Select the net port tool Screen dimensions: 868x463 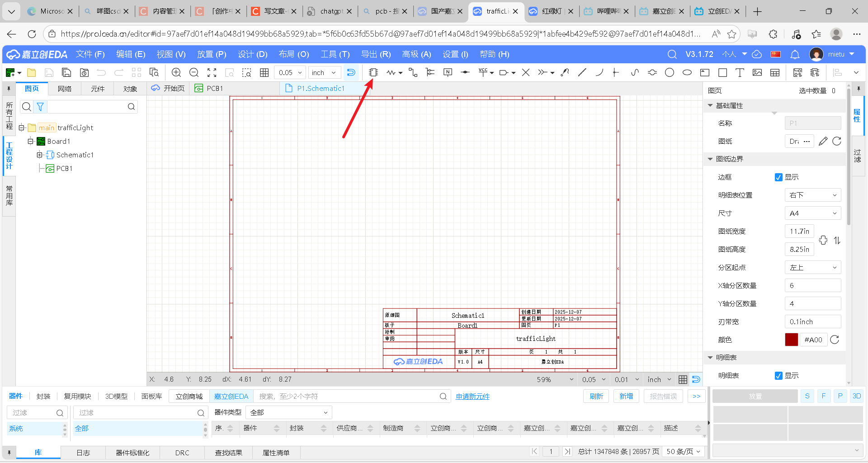(x=504, y=72)
